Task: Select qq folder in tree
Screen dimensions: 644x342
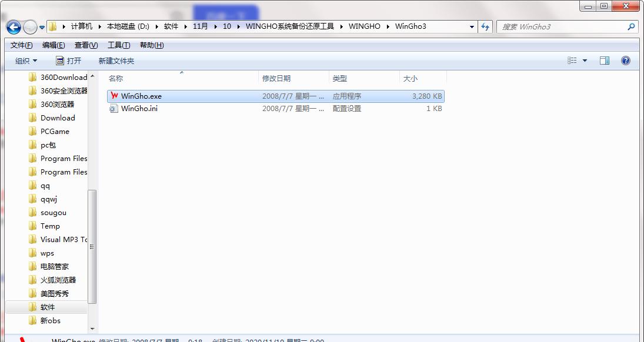Action: click(45, 186)
